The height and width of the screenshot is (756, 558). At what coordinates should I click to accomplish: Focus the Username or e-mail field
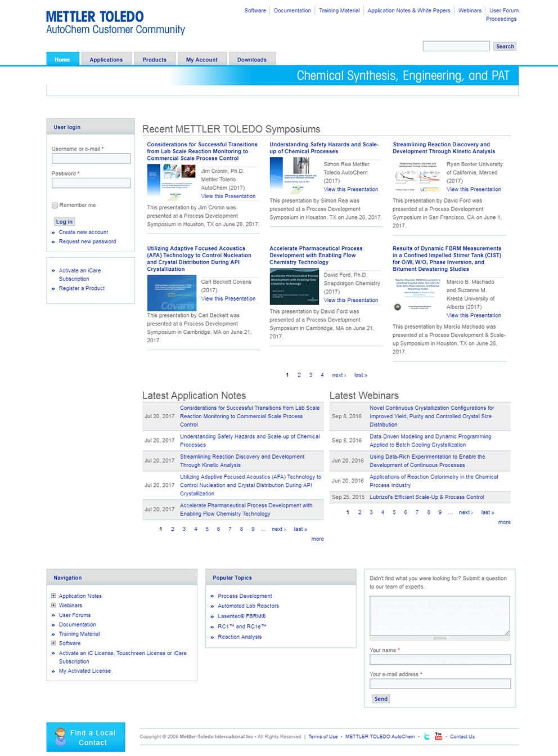click(91, 159)
